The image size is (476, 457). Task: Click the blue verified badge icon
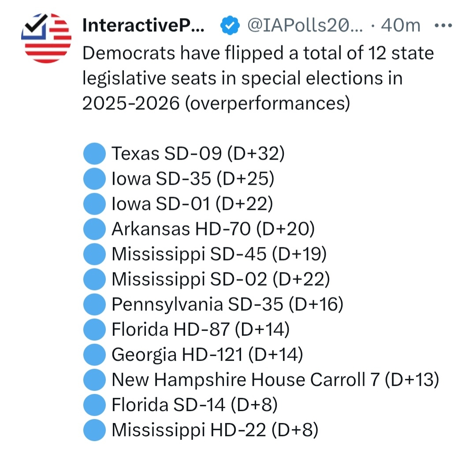(229, 26)
